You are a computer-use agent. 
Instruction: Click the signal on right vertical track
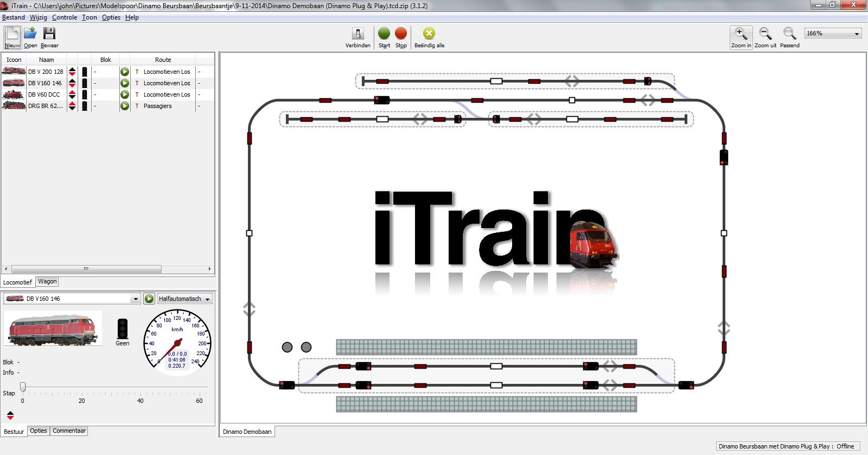click(x=724, y=157)
